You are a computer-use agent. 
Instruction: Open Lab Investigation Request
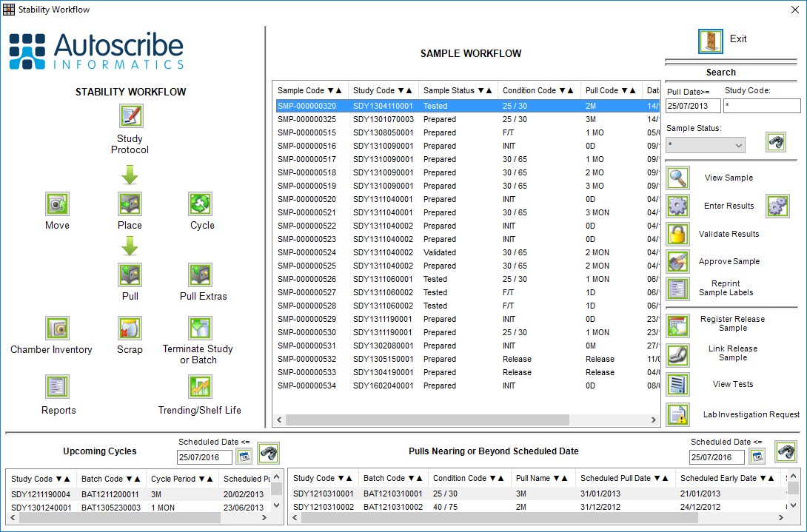pyautogui.click(x=677, y=414)
